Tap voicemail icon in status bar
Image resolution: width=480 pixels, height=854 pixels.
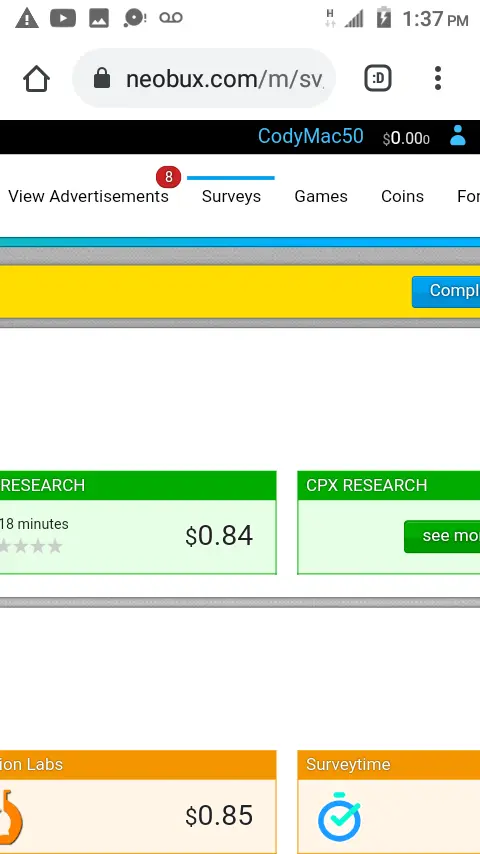coord(171,18)
